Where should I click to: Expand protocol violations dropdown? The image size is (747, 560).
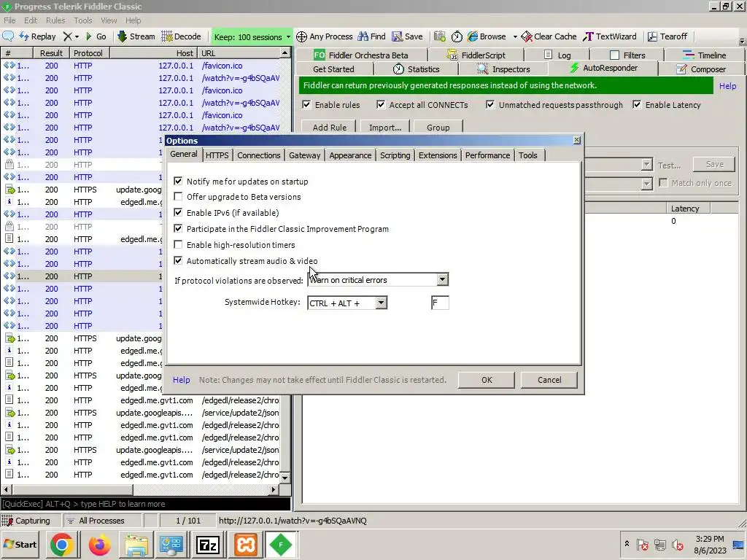(x=443, y=279)
